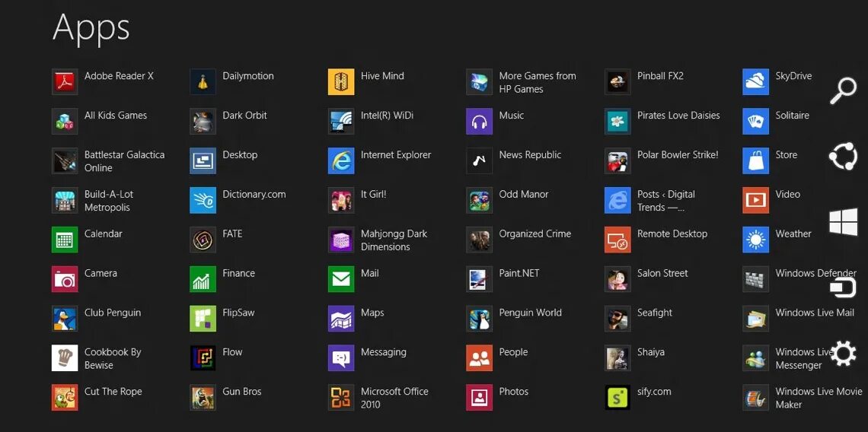The height and width of the screenshot is (432, 868).
Task: Open the green Calendar icon
Action: 65,240
